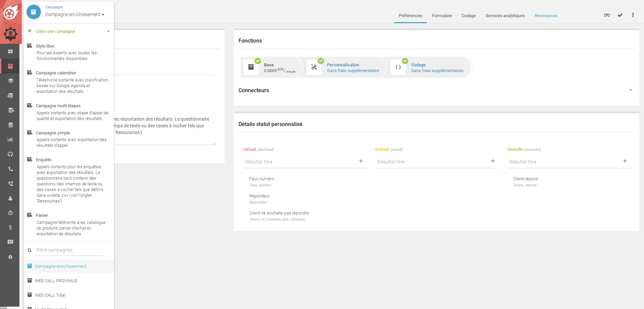Click the search magnifier next to Filtre campagnes
This screenshot has height=309, width=644.
(x=30, y=250)
